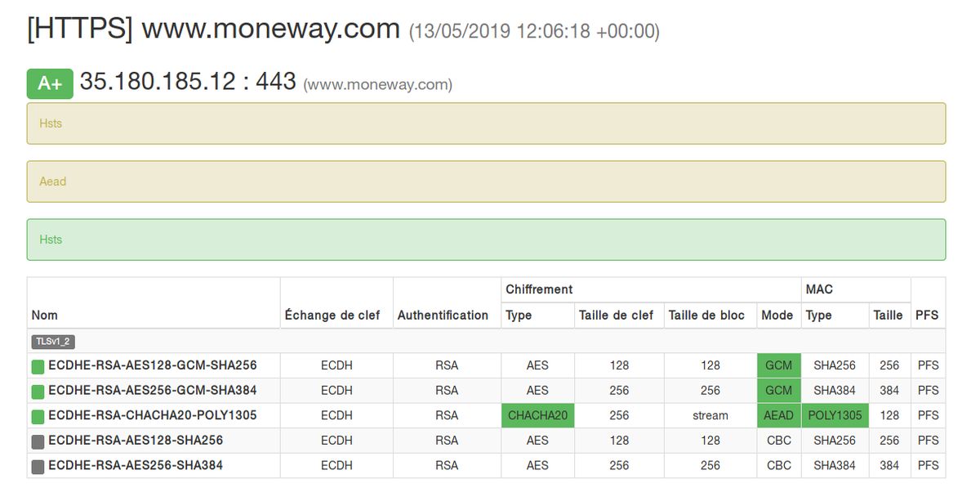Click green square beside ECDHE-RSA-AES128-GCM-SHA256
The image size is (980, 497).
click(38, 367)
